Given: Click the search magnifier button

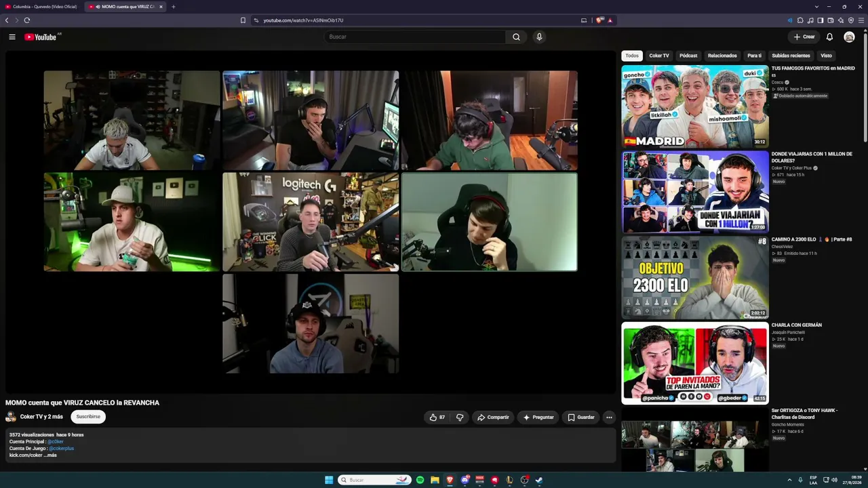Looking at the screenshot, I should (516, 37).
